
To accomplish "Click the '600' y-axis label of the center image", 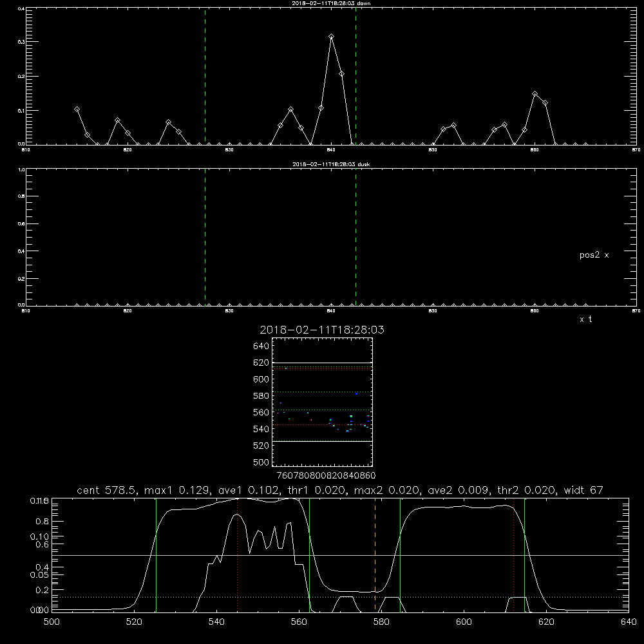I will click(x=261, y=379).
